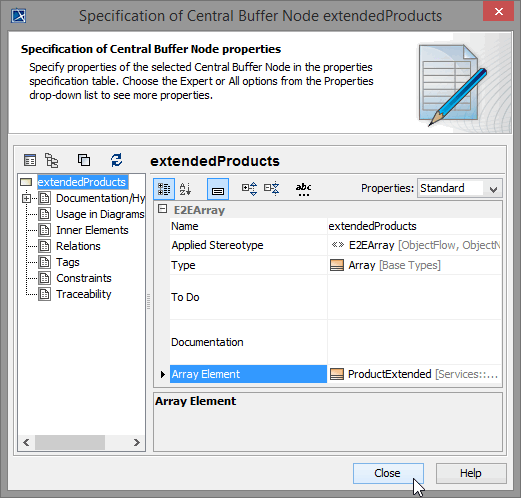Click the Close button
The width and height of the screenshot is (521, 498).
388,473
